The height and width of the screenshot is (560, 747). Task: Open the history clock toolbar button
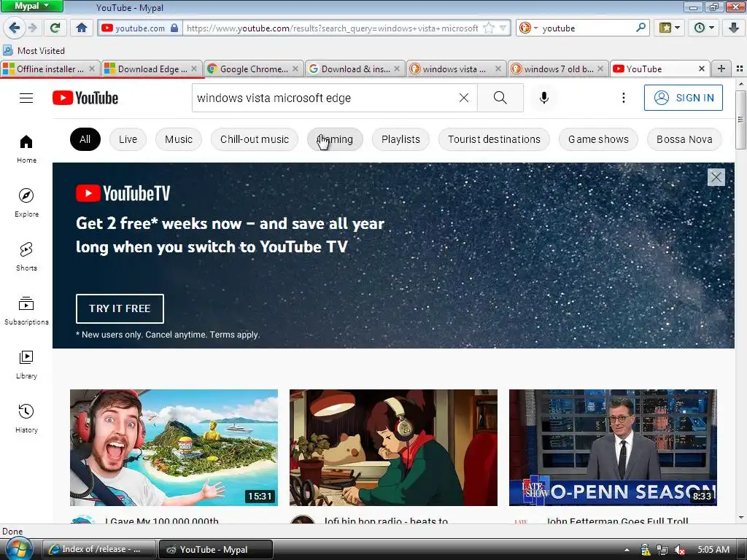[704, 28]
